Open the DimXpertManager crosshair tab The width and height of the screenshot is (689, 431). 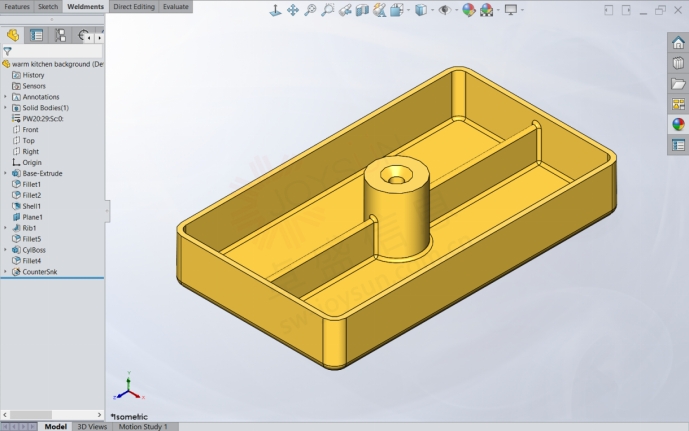(x=83, y=35)
